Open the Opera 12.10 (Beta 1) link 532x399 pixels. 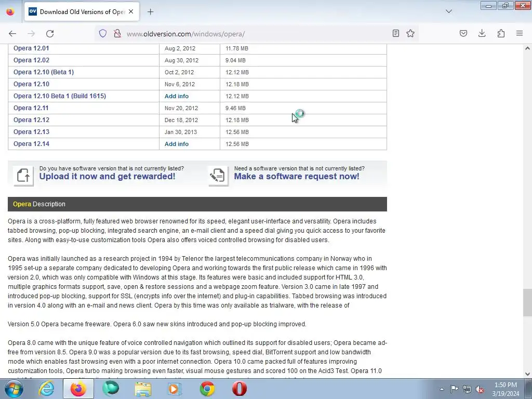(x=44, y=72)
